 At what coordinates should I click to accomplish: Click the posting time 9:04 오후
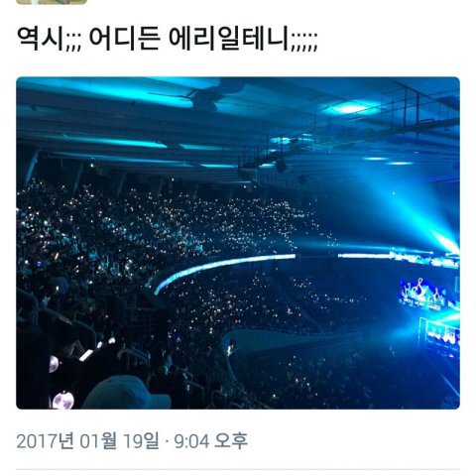point(210,441)
